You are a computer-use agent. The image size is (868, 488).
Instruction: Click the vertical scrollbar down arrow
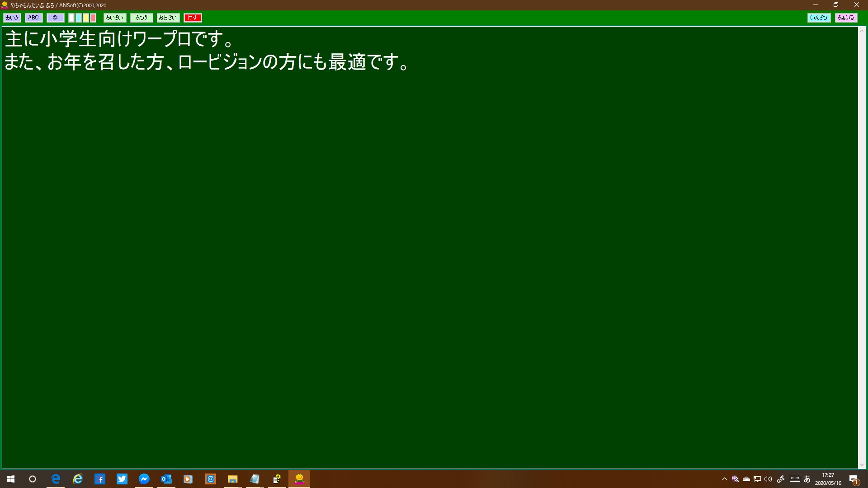pos(862,465)
